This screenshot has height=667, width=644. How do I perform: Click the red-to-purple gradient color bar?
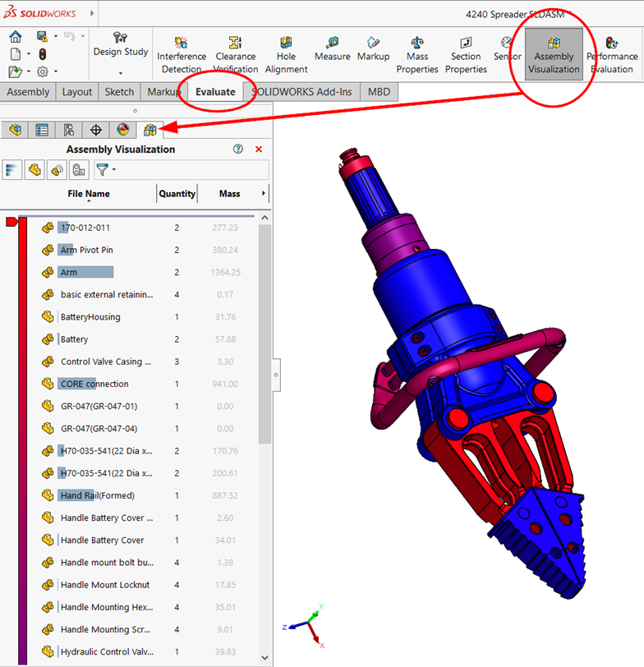22,440
